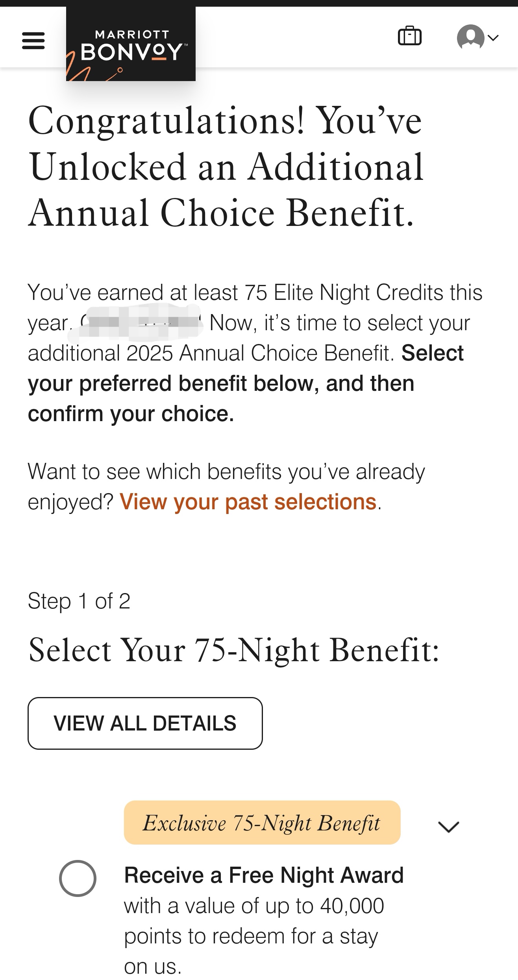This screenshot has height=980, width=518.
Task: Open the View your past selections link
Action: pos(248,502)
